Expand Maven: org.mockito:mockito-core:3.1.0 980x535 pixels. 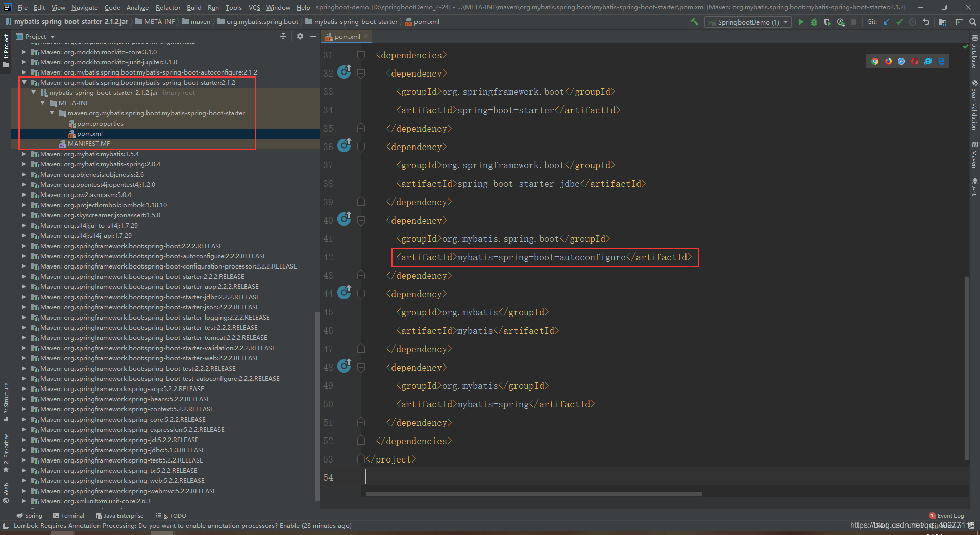point(24,52)
